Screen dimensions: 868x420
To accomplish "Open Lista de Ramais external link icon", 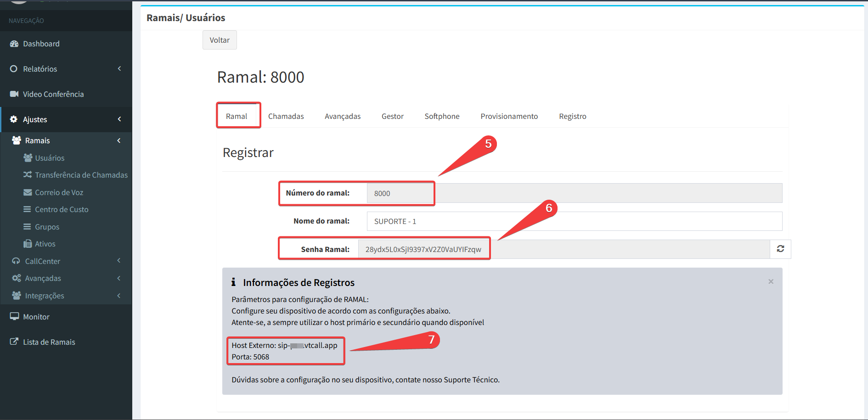I will coord(14,342).
